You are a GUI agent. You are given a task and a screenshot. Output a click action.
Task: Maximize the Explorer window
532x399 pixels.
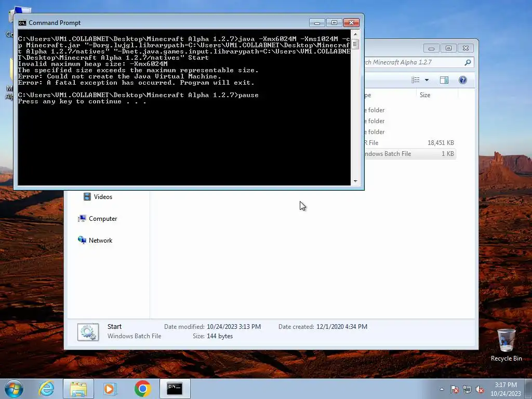(448, 48)
